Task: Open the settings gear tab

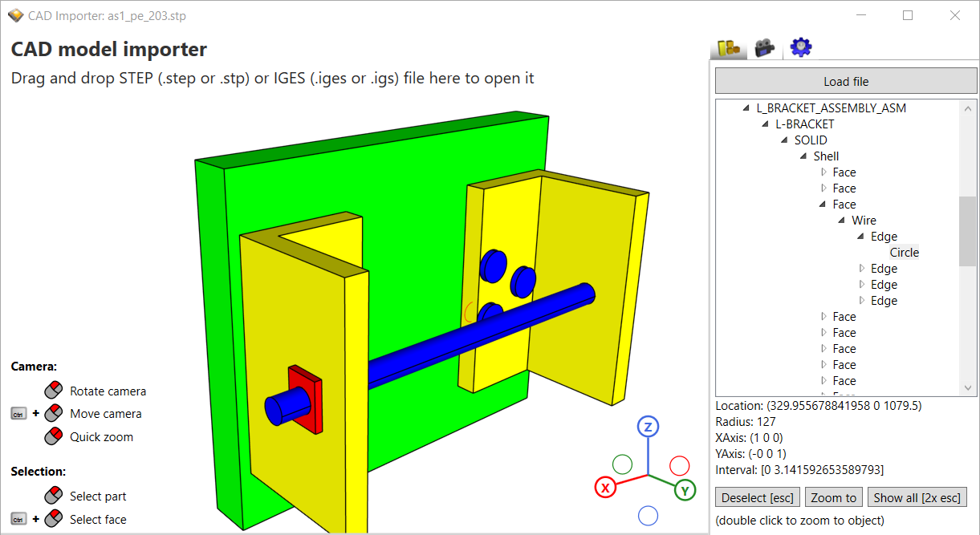Action: pyautogui.click(x=800, y=47)
